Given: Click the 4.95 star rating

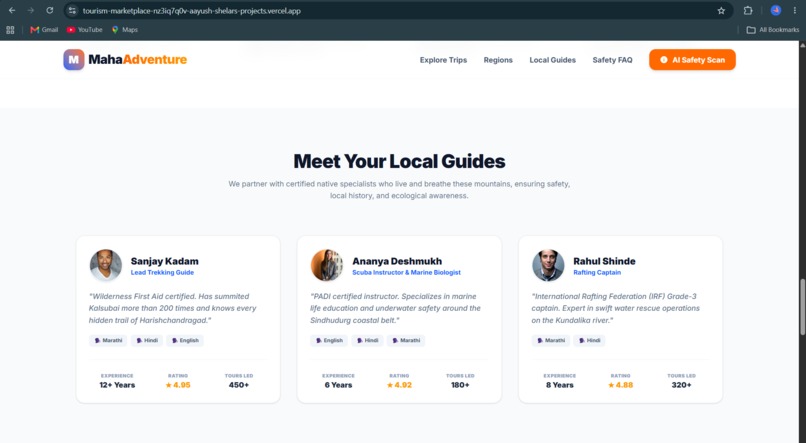Looking at the screenshot, I should point(178,385).
